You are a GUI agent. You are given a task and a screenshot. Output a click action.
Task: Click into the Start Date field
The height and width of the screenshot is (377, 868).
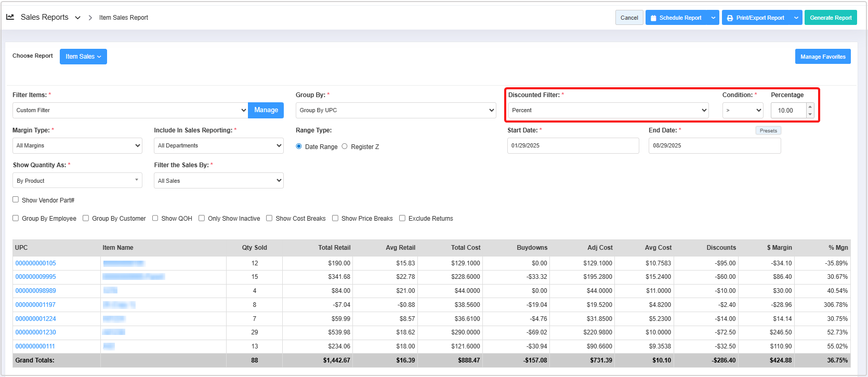573,145
